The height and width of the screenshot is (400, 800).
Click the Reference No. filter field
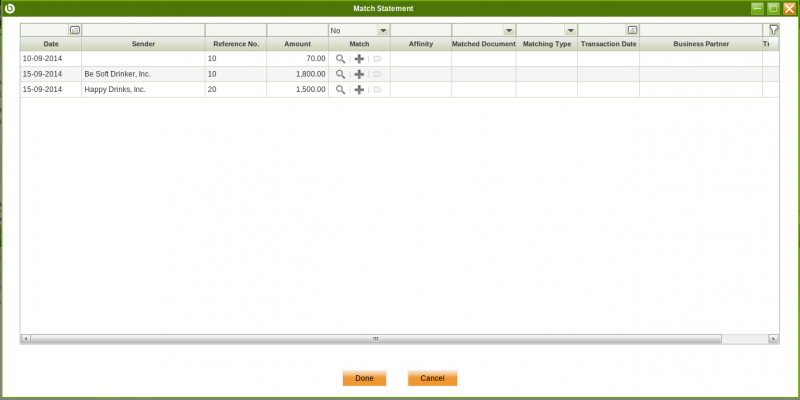tap(236, 30)
